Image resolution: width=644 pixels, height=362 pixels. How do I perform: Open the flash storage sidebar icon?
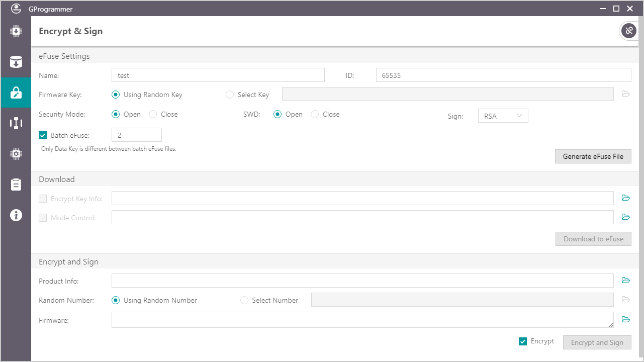(x=16, y=62)
